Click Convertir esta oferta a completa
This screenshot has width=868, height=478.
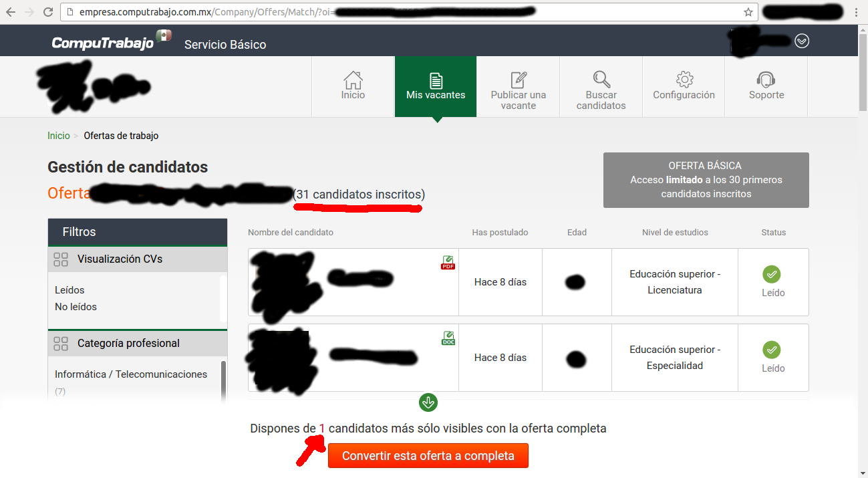[x=428, y=456]
